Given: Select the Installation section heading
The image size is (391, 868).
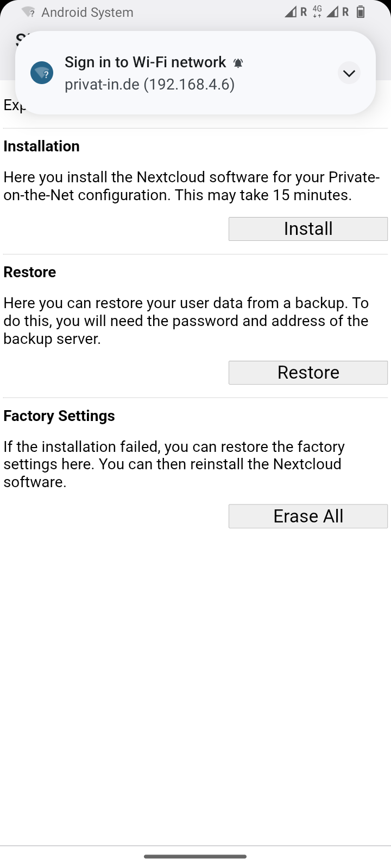Looking at the screenshot, I should (x=41, y=146).
